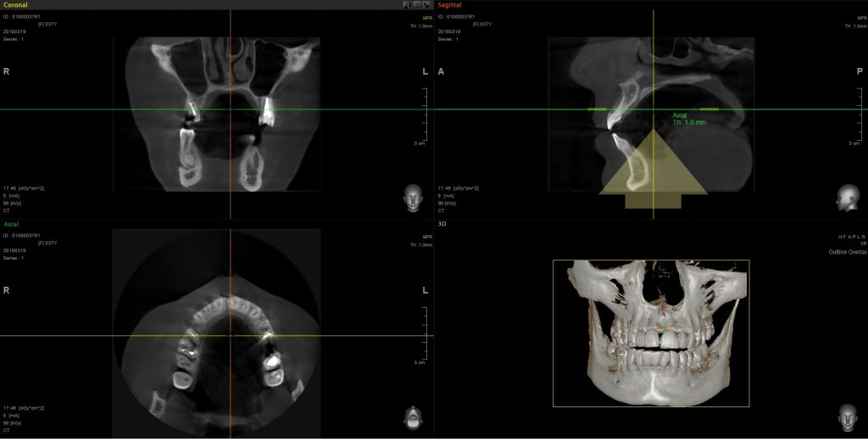Click the MPR label in Axial view
The image size is (868, 448).
tap(427, 238)
